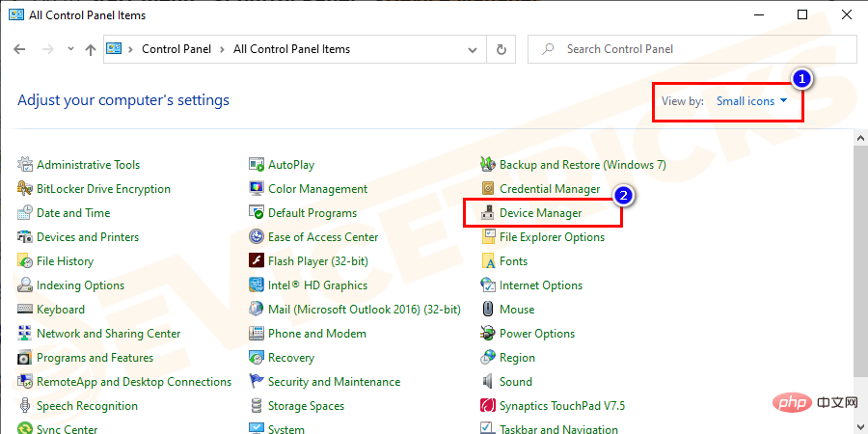This screenshot has height=434, width=868.
Task: Open Phone and Modem icon
Action: [257, 334]
